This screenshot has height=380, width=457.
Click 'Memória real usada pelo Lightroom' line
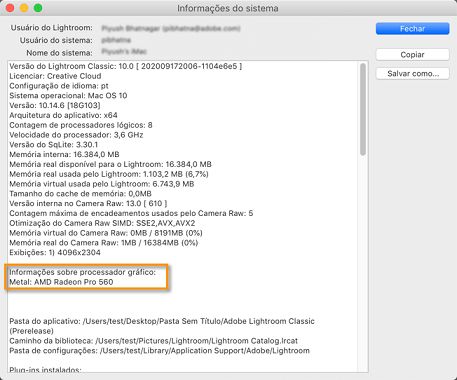click(109, 174)
